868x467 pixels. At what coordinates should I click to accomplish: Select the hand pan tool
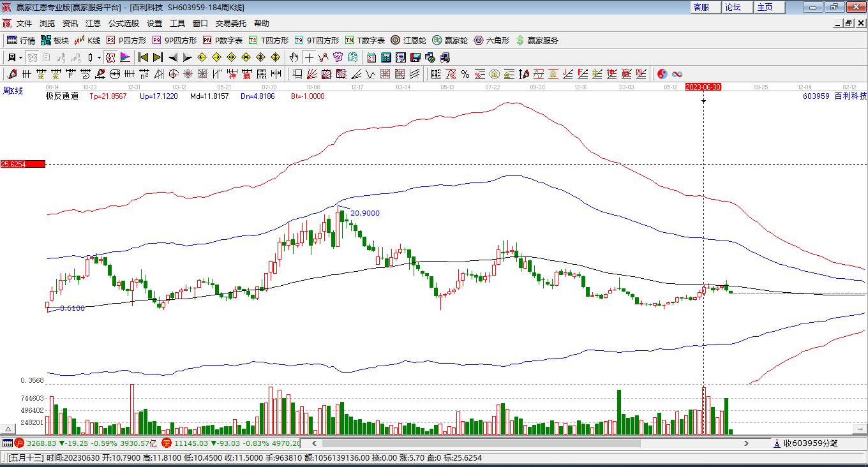pyautogui.click(x=294, y=57)
